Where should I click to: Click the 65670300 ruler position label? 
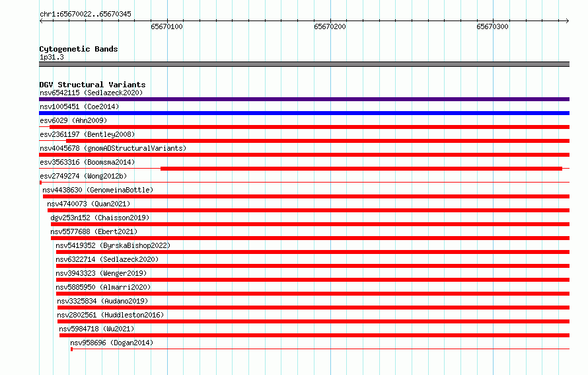point(492,26)
